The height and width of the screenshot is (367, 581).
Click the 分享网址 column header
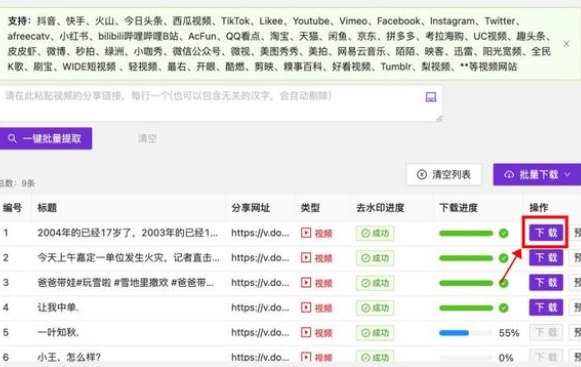pyautogui.click(x=251, y=208)
